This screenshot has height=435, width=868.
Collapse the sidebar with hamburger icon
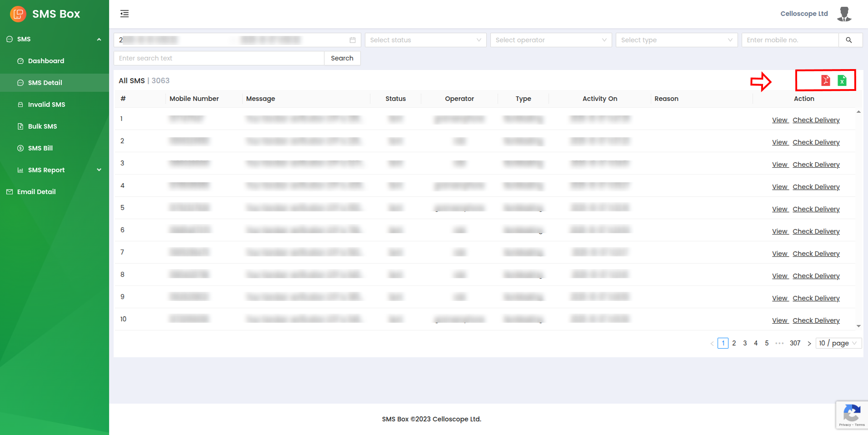tap(125, 14)
